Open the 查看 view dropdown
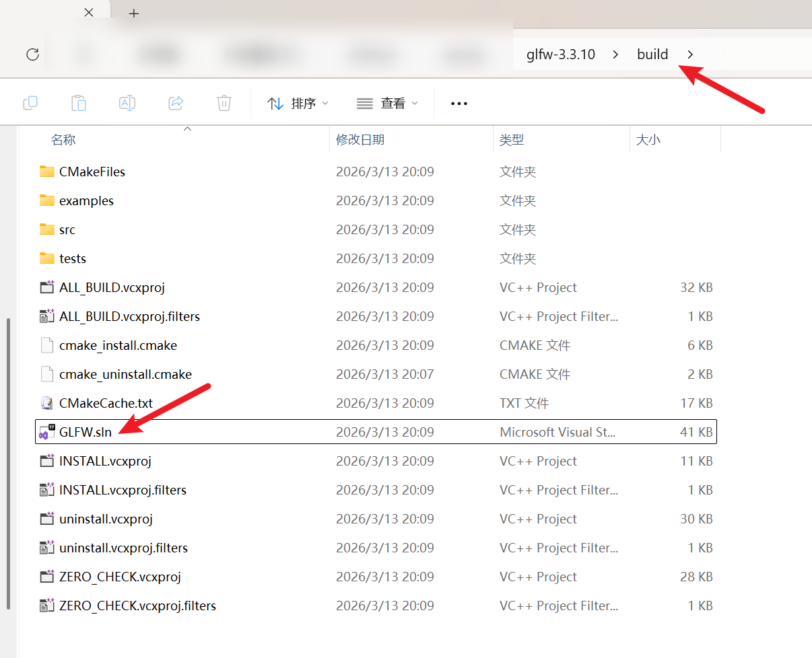The image size is (812, 658). pyautogui.click(x=387, y=104)
